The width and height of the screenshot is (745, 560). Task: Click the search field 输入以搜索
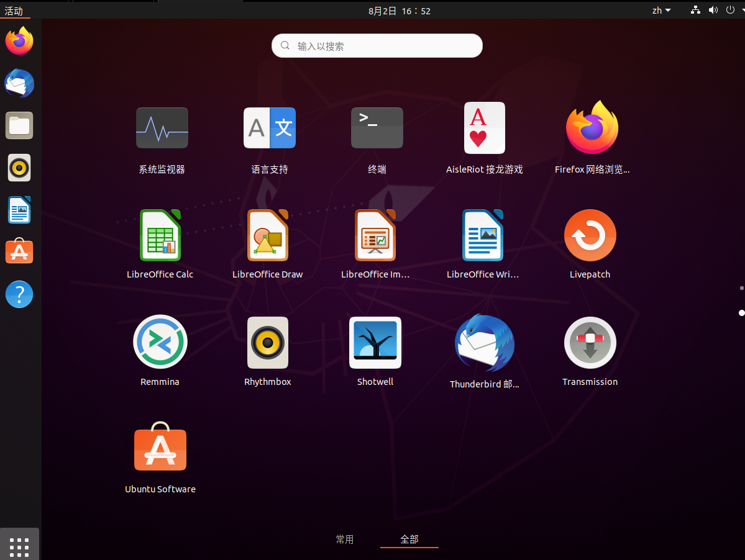377,45
